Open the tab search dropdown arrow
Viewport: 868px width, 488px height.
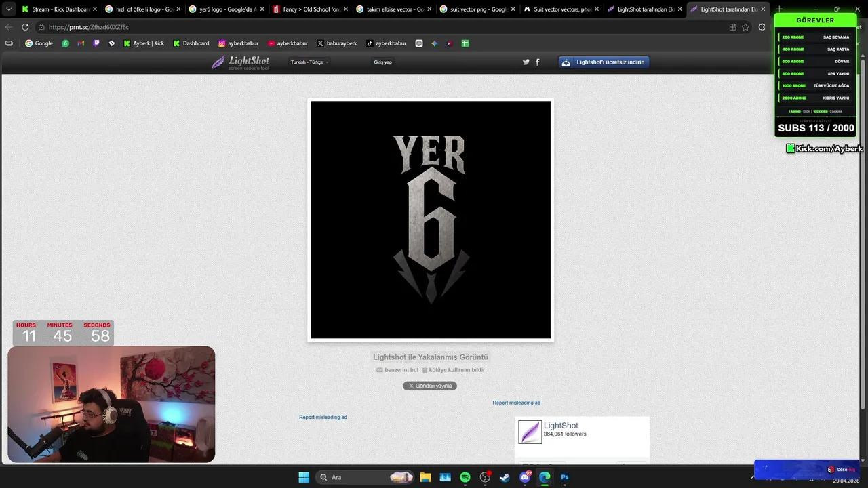pyautogui.click(x=9, y=9)
